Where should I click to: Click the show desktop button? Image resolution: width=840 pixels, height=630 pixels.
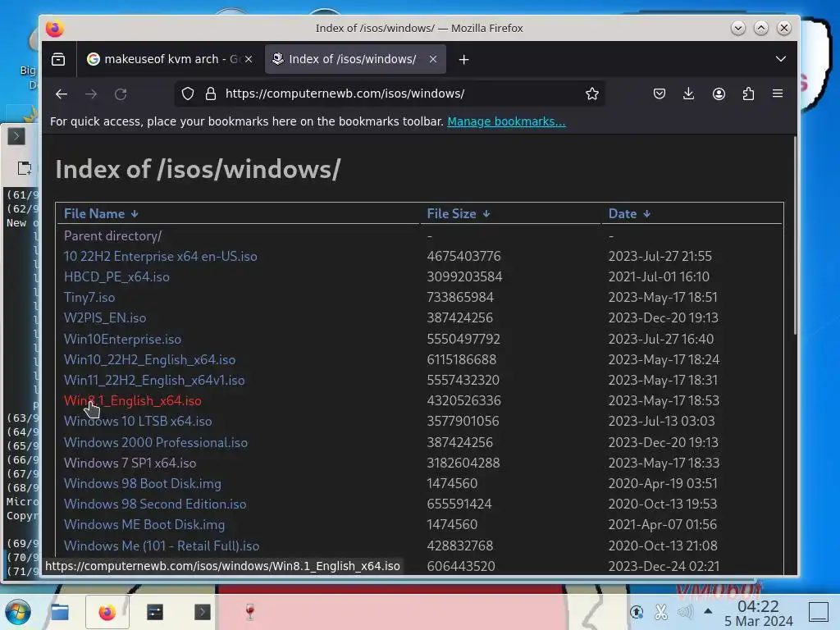click(x=818, y=612)
